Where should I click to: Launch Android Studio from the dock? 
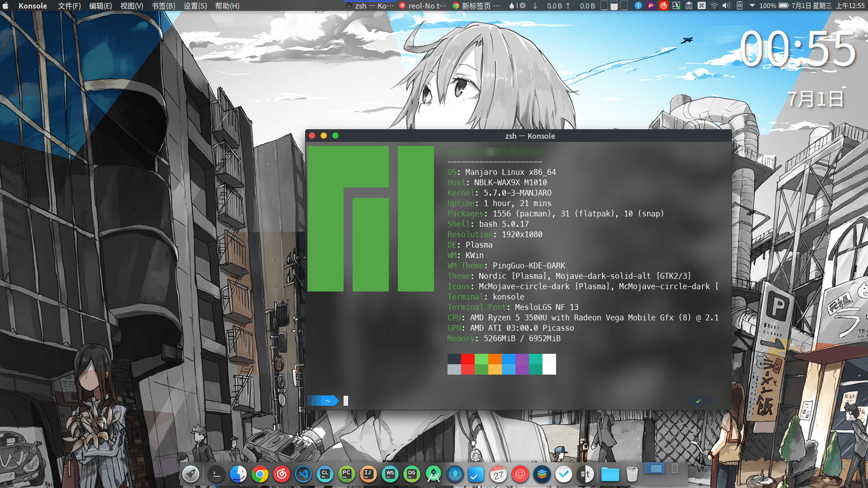[434, 474]
